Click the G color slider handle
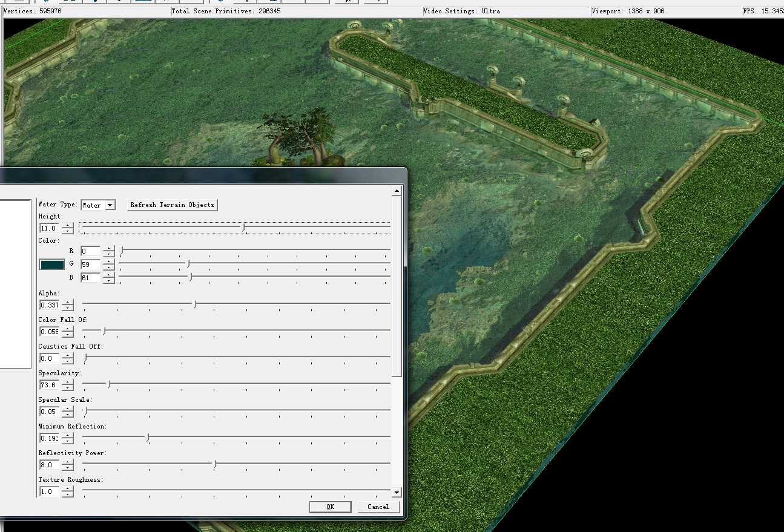The image size is (784, 532). point(188,263)
